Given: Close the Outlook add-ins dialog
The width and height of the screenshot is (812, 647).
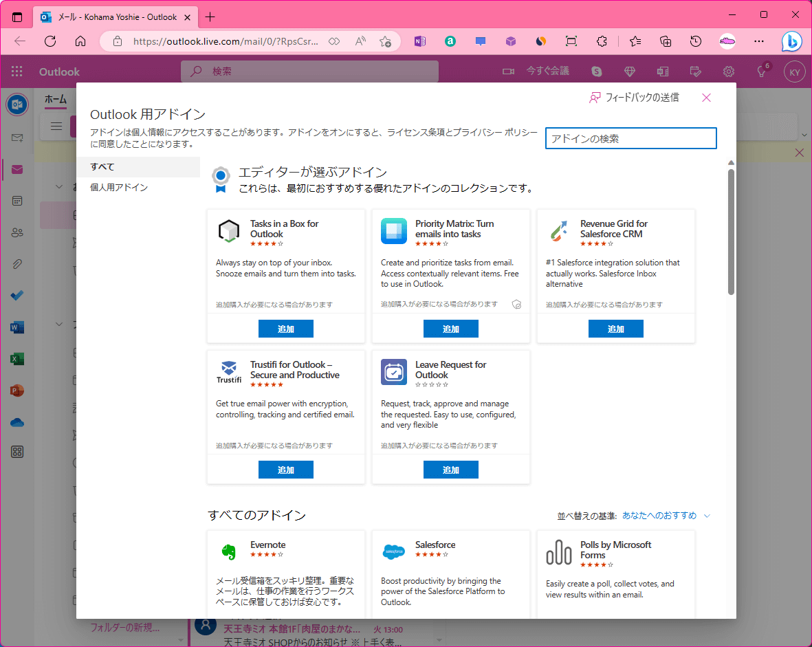Looking at the screenshot, I should coord(706,98).
